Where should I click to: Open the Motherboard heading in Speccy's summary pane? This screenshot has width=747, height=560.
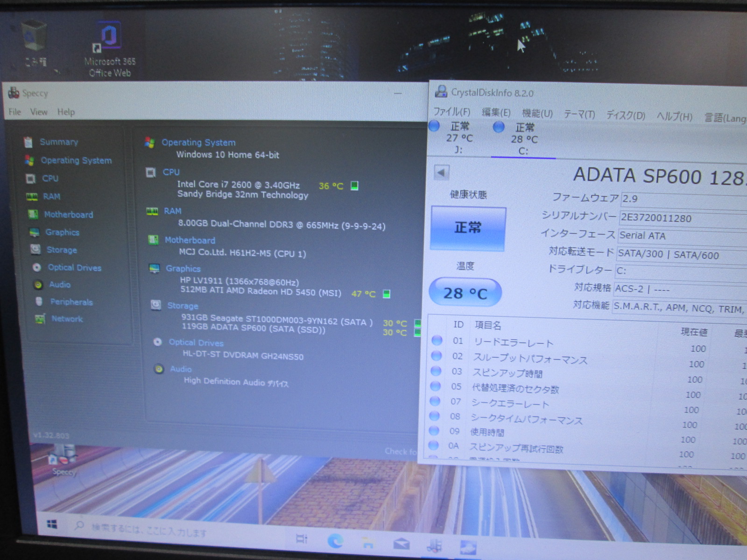[190, 240]
